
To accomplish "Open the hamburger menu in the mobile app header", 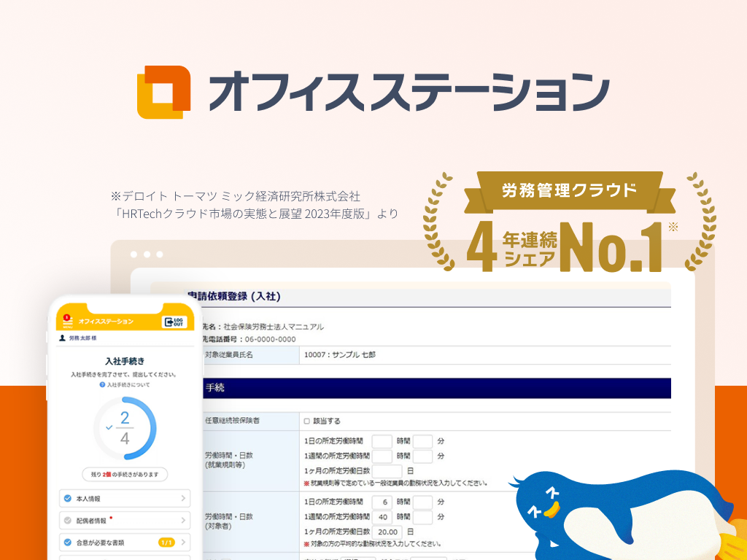I will click(x=67, y=321).
